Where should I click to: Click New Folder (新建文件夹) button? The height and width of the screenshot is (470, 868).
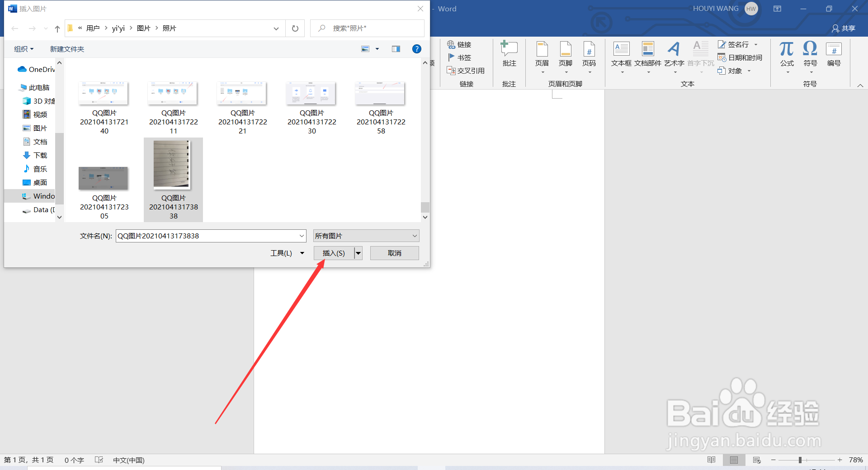[x=67, y=49]
